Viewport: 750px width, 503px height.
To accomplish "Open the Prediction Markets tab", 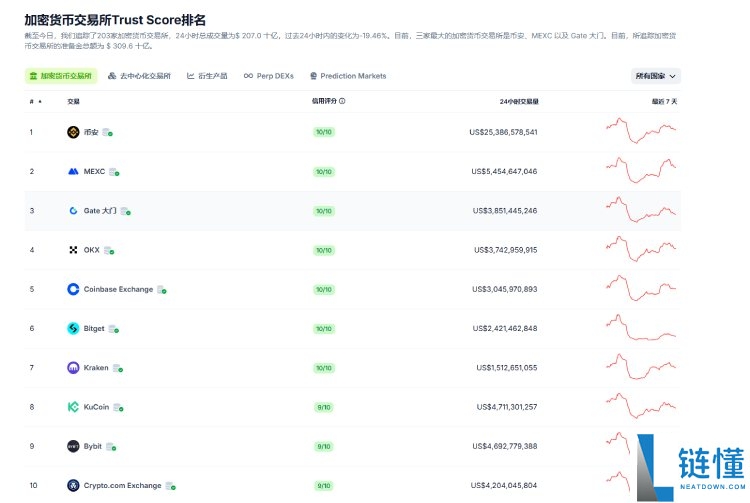I will pos(348,76).
